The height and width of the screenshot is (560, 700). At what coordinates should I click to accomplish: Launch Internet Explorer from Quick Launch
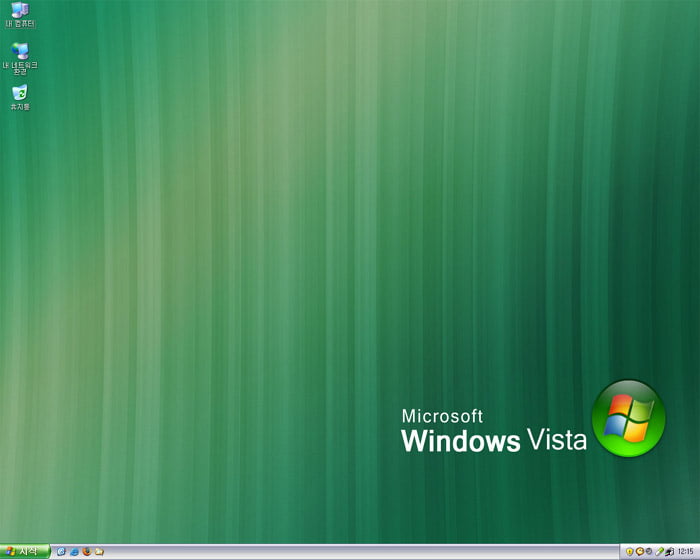[74, 551]
